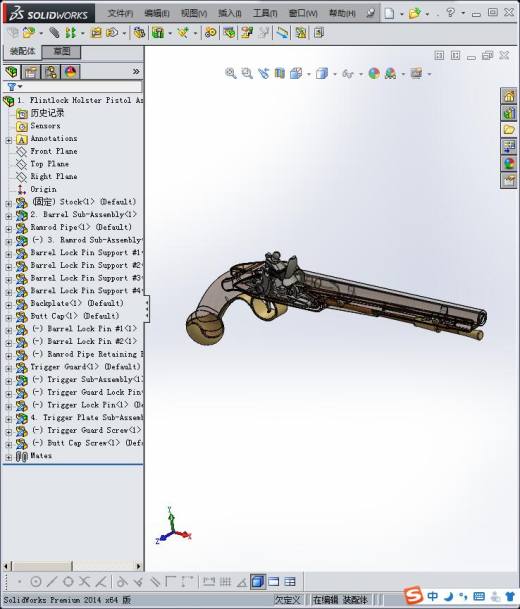Click the Zoom to Area icon
520x609 pixels.
coord(247,73)
